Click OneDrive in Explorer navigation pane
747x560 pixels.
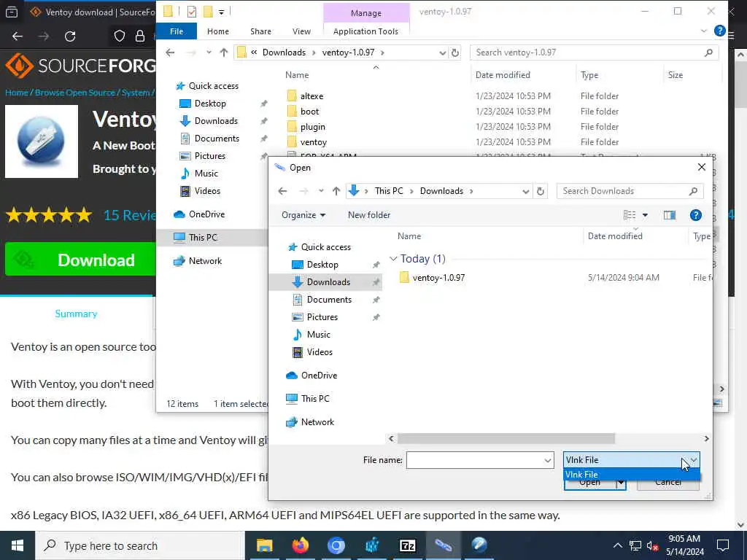click(206, 214)
